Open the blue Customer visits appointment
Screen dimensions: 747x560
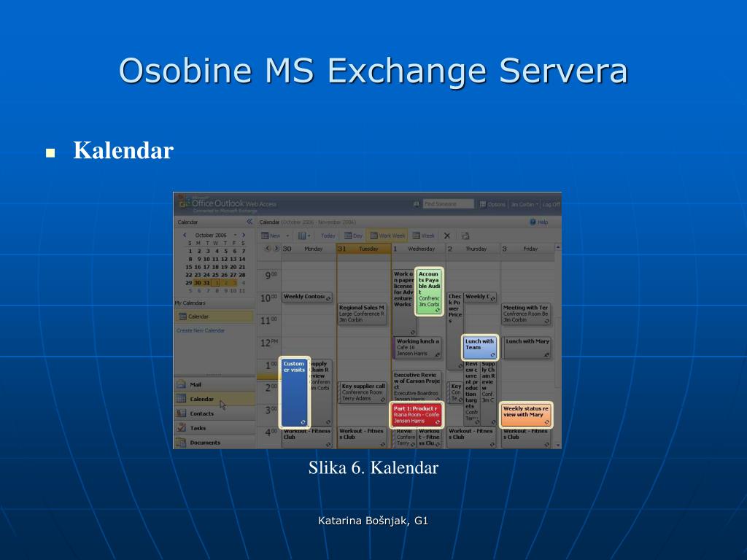click(x=295, y=392)
